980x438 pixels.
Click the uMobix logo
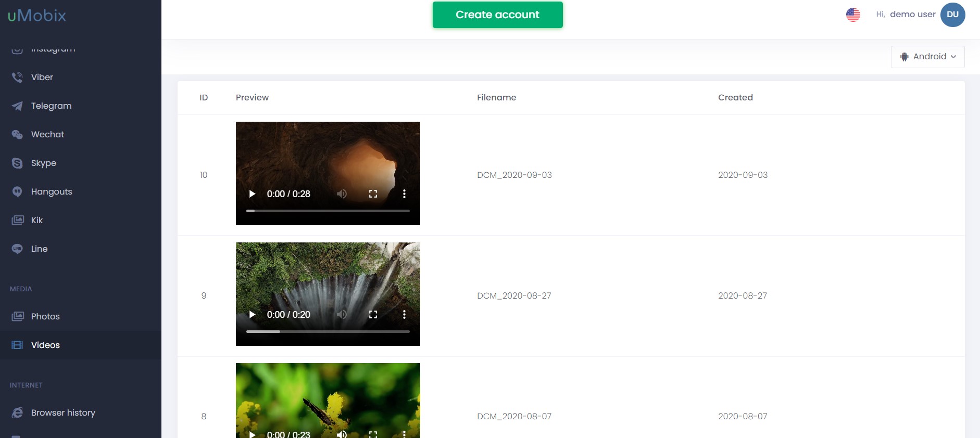37,15
